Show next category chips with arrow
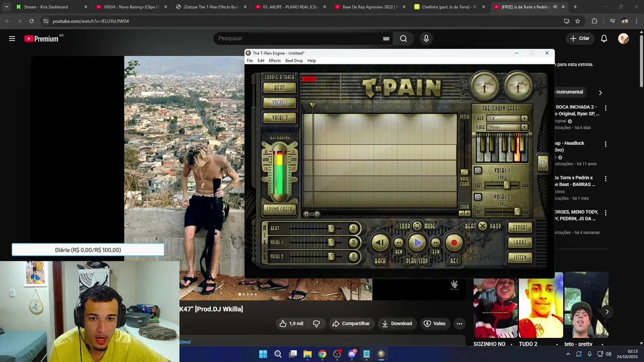 tap(600, 93)
